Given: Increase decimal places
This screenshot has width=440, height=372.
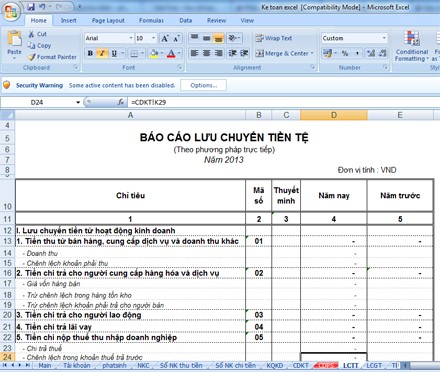Looking at the screenshot, I should point(371,53).
